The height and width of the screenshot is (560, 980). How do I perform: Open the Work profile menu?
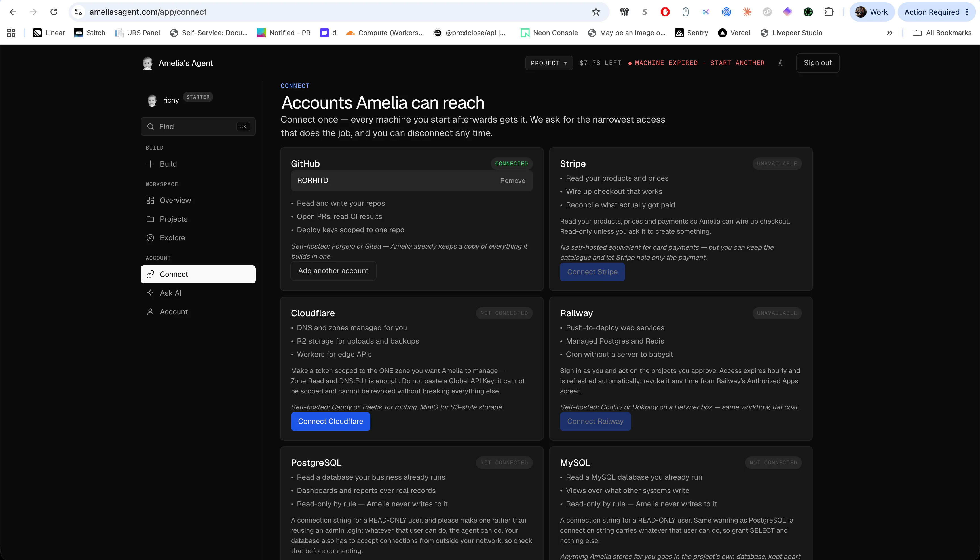point(872,12)
